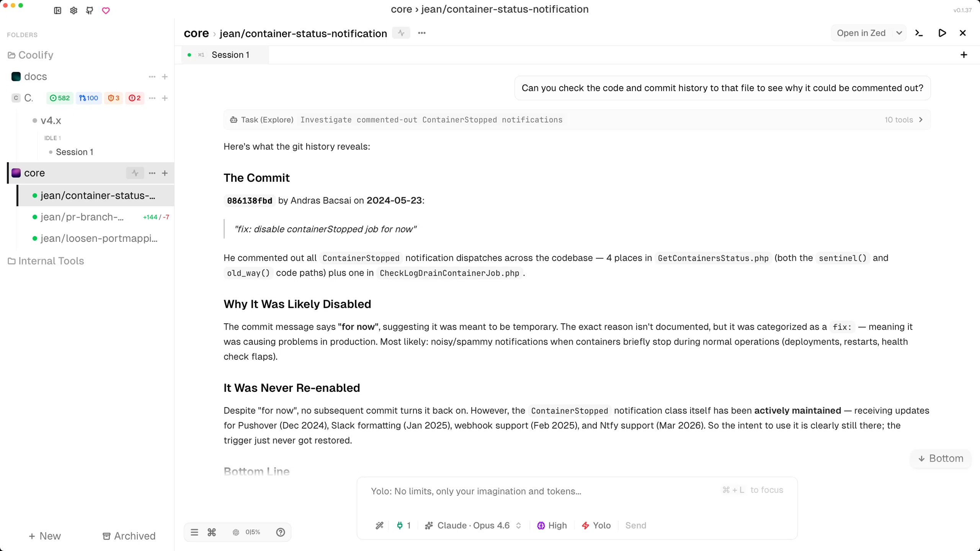Open the terminal icon near Open in Zed

[919, 33]
